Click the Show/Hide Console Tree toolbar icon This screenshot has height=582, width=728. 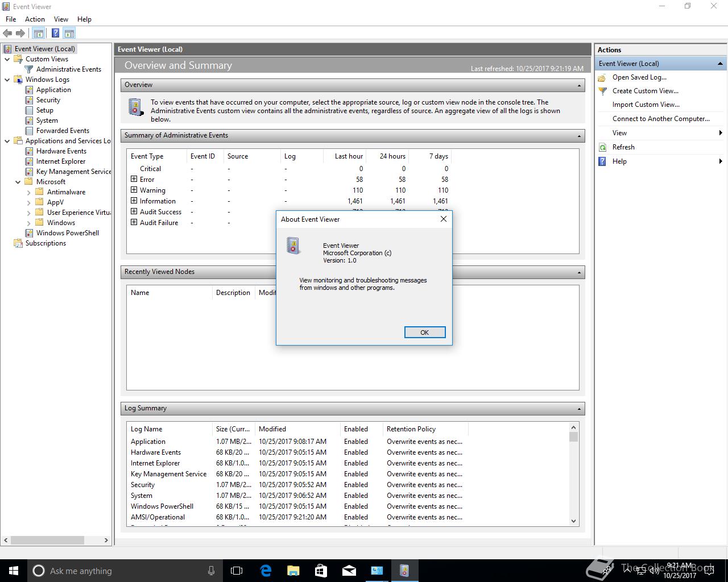click(x=38, y=33)
